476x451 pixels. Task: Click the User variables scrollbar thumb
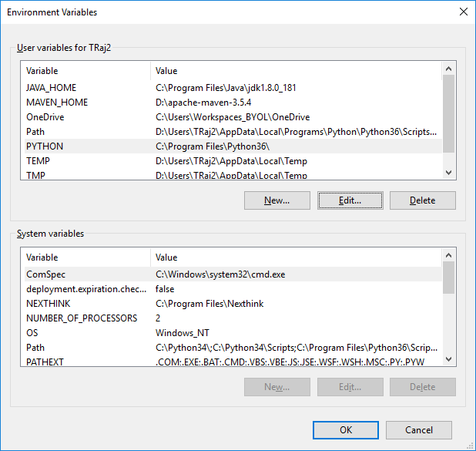[448, 113]
